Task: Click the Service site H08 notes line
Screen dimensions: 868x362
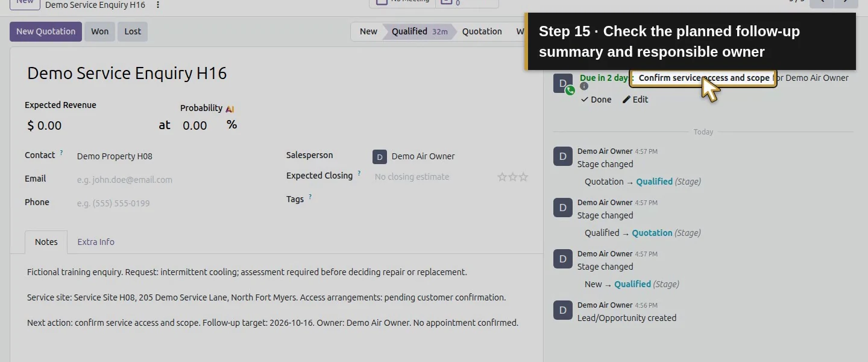Action: [x=266, y=297]
